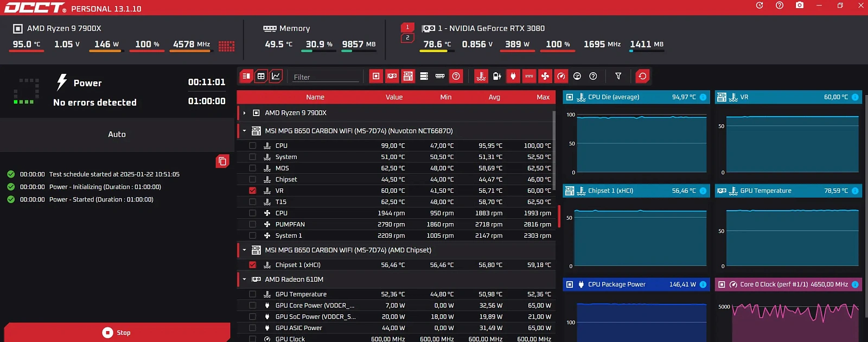The width and height of the screenshot is (868, 342).
Task: Select GPU tab 1 in the header
Action: point(407,27)
